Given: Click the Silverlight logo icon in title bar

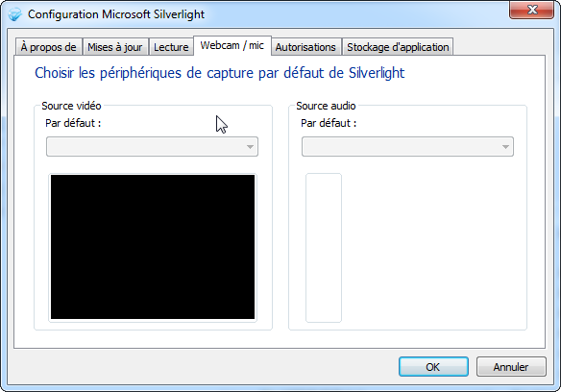Looking at the screenshot, I should tap(14, 14).
